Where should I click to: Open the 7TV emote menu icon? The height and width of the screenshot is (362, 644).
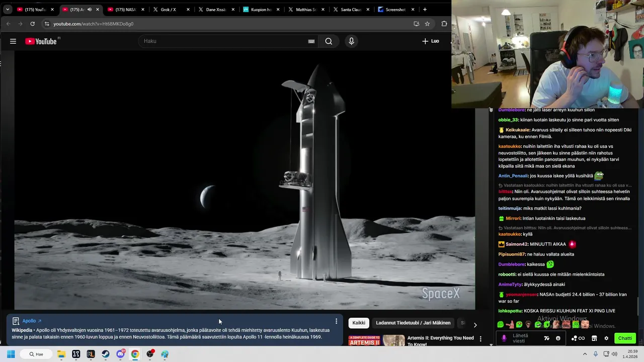tap(547, 338)
